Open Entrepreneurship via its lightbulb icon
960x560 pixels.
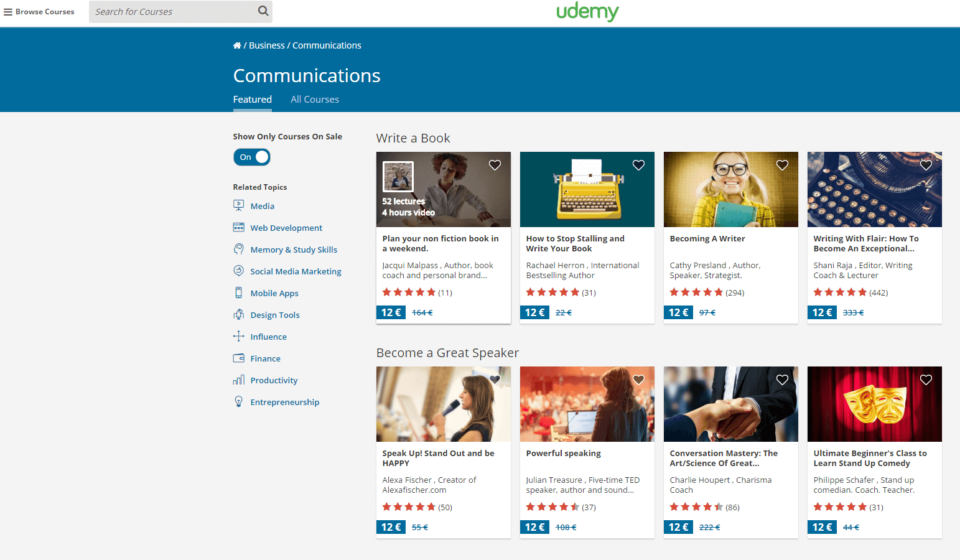coord(240,401)
